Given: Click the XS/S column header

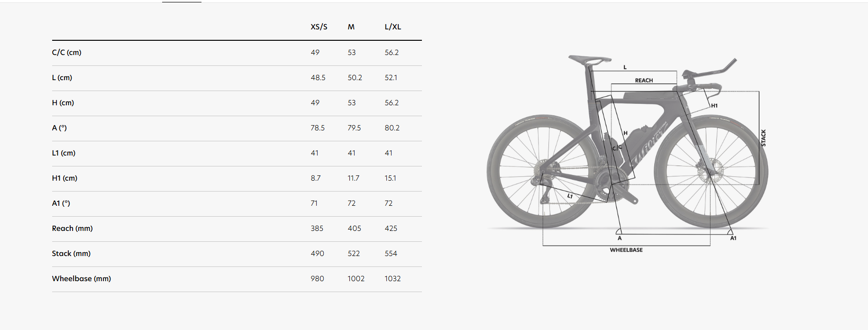Looking at the screenshot, I should coord(319,27).
